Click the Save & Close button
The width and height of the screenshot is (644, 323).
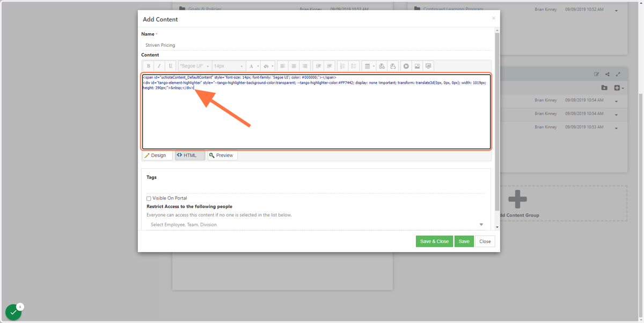coord(434,241)
